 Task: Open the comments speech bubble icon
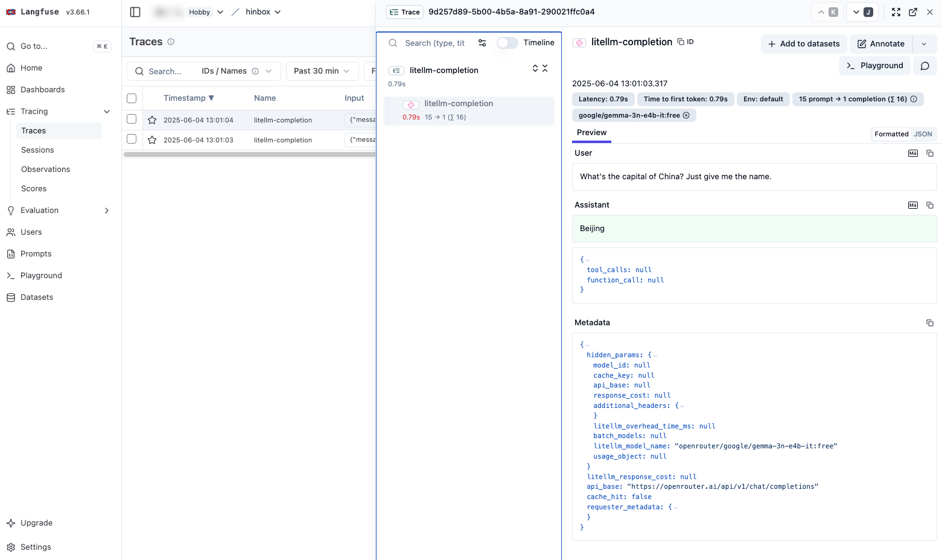pos(924,66)
